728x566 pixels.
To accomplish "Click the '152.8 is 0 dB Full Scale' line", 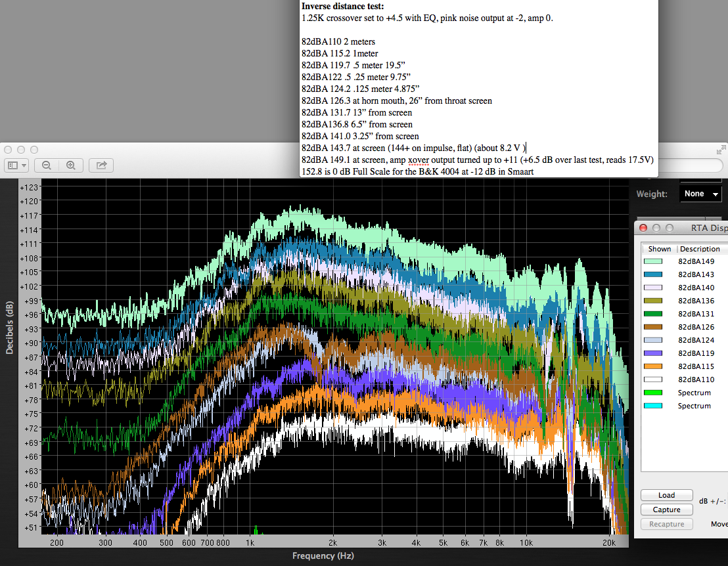I will point(417,171).
